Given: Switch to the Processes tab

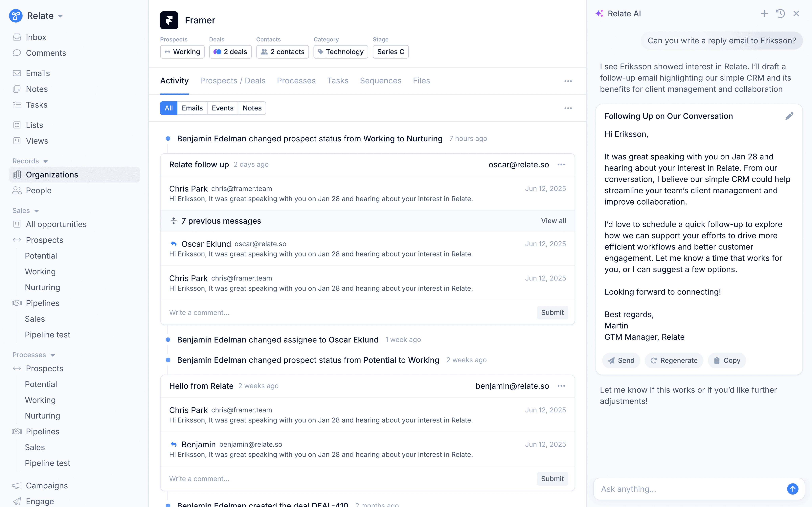Looking at the screenshot, I should click(296, 81).
